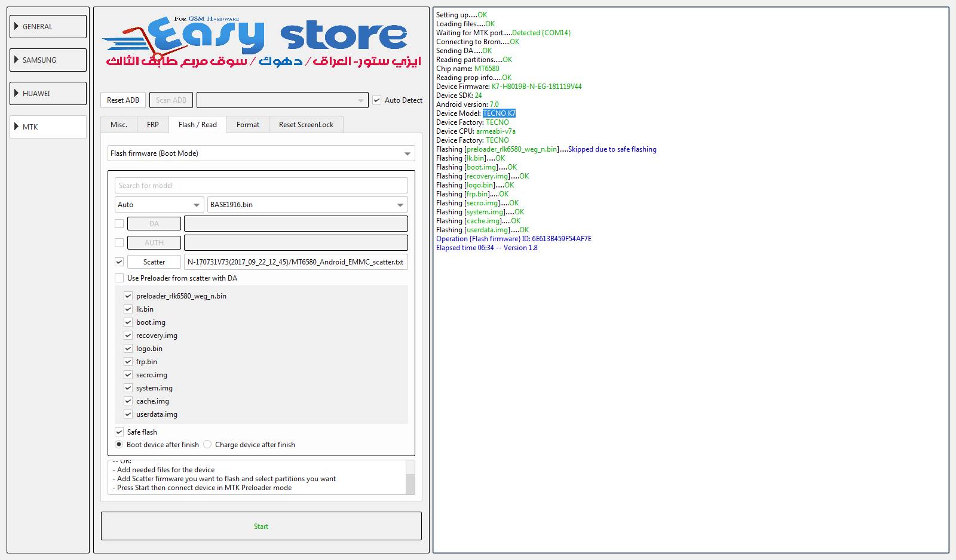Click the DA browse button
Viewport: 956px width, 560px height.
pyautogui.click(x=154, y=224)
